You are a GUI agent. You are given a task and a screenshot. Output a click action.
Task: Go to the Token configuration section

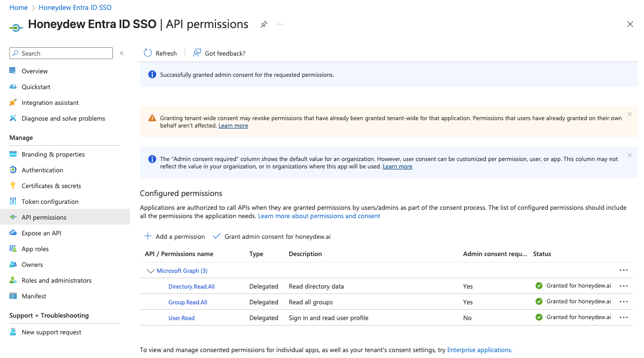point(50,201)
